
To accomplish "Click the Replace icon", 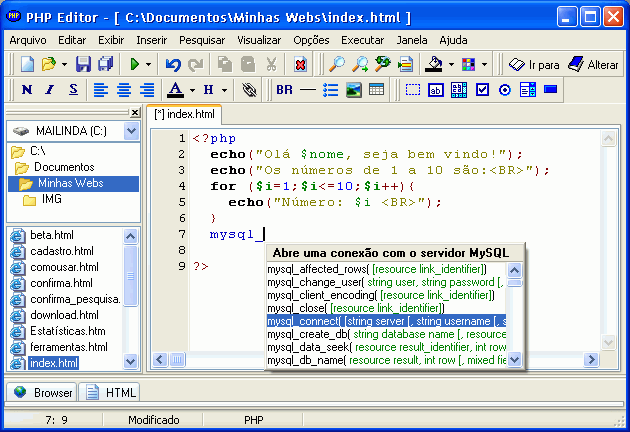I will coord(382,64).
